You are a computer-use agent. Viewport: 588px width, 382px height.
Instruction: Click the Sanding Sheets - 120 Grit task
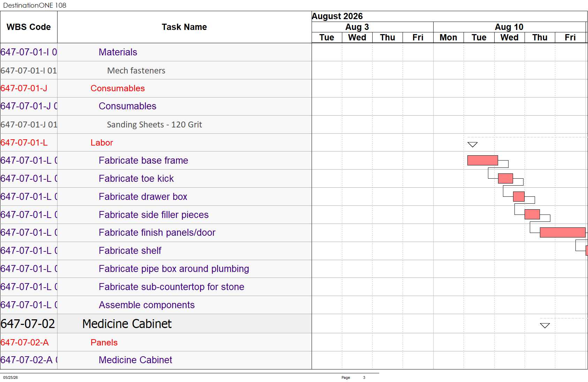[154, 125]
